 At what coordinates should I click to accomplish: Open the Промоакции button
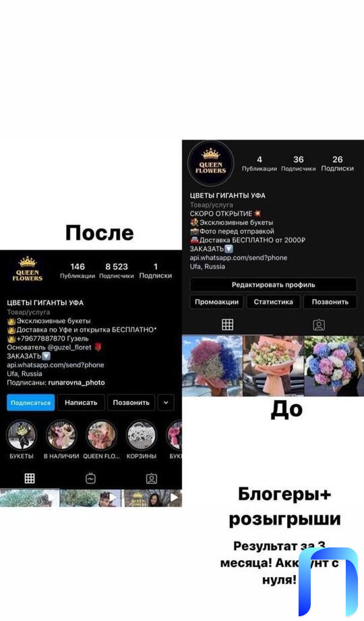click(x=217, y=302)
